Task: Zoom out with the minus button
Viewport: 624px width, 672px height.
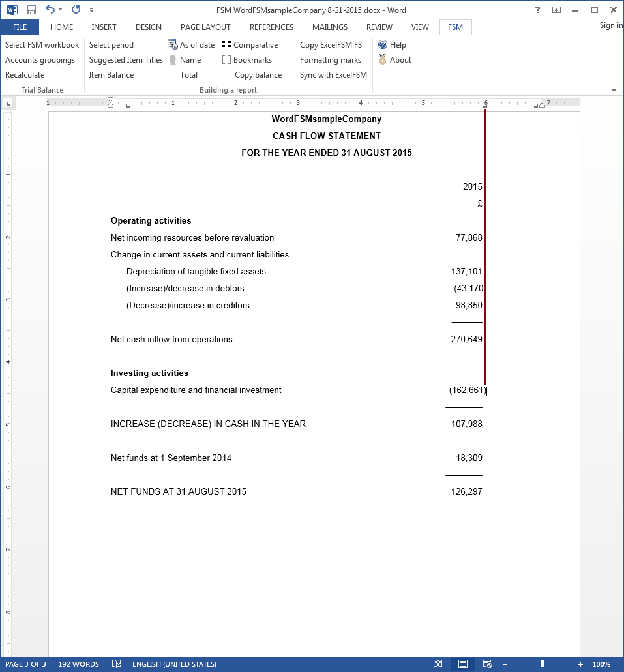Action: tap(505, 664)
